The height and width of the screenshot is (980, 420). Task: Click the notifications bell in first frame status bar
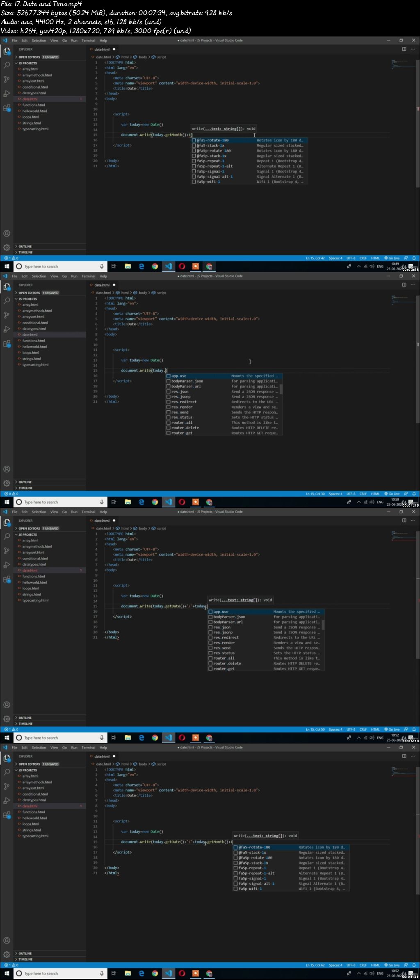coord(414,258)
